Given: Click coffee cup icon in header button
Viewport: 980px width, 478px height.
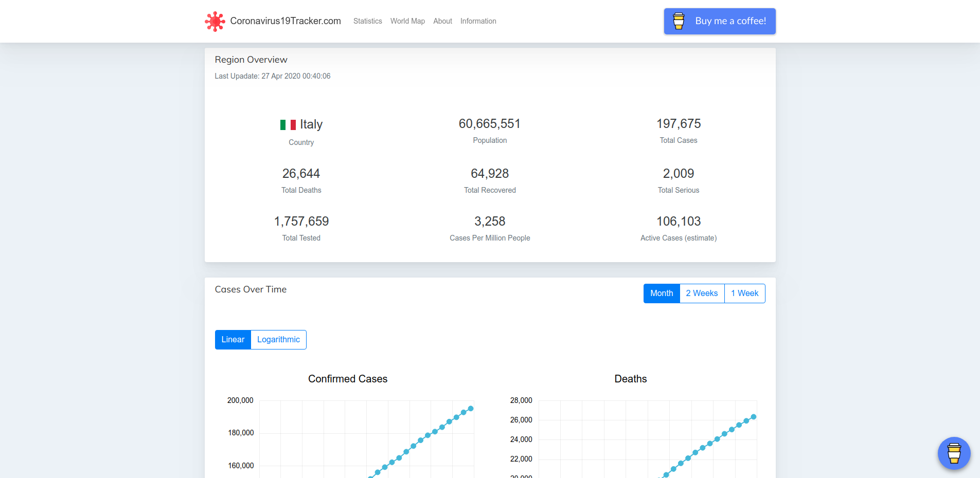Looking at the screenshot, I should tap(679, 21).
